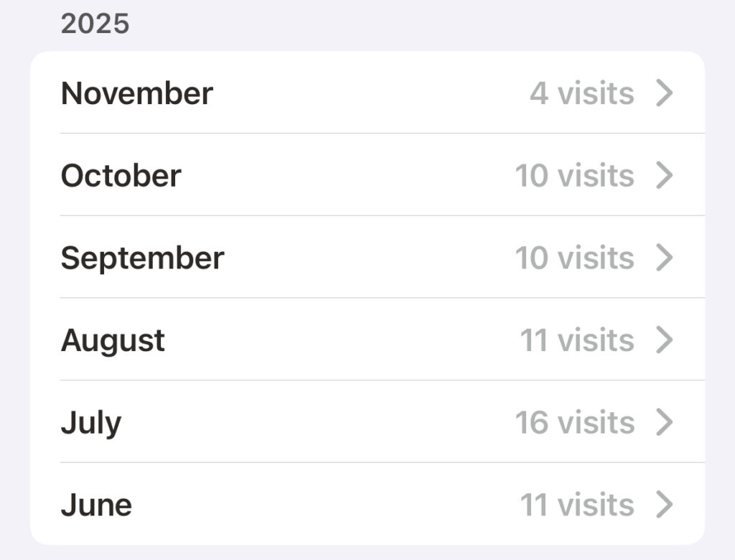Show the "16 visits" in July
This screenshot has width=735, height=560.
coord(574,423)
